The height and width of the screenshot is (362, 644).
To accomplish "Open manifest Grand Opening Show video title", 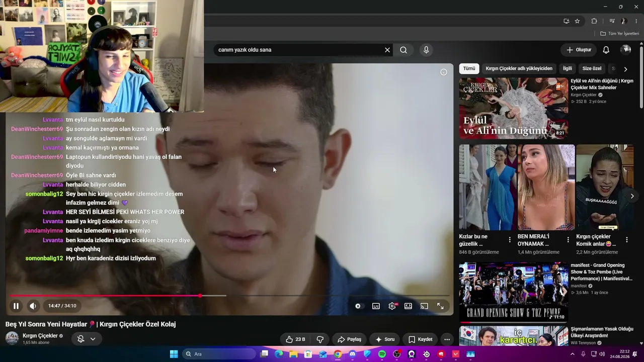I will [602, 272].
